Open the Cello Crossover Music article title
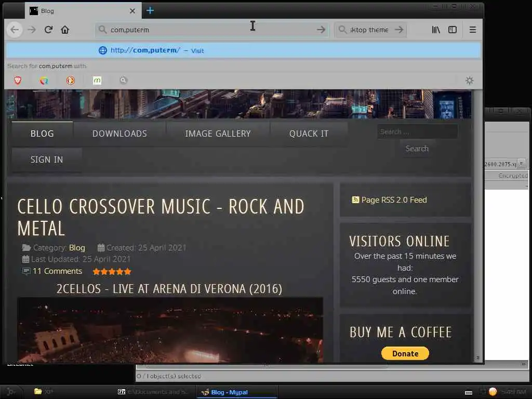 (x=161, y=217)
